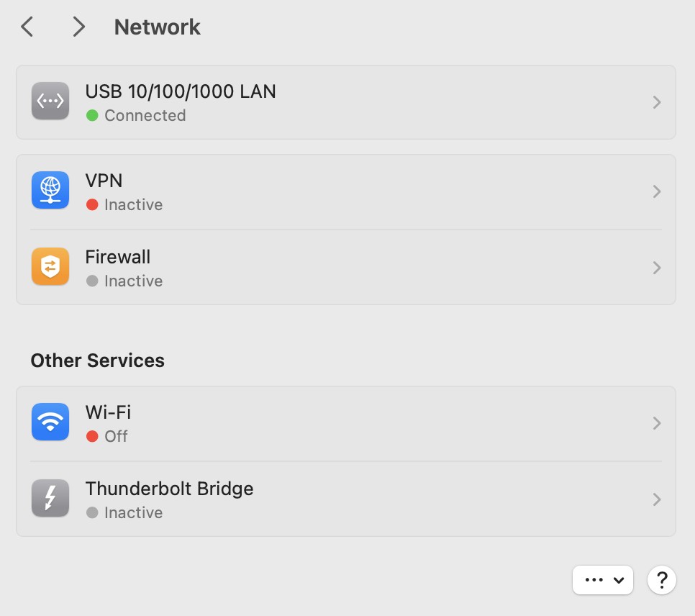Click the green Connected status text
Viewport: 695px width, 616px height.
point(145,115)
